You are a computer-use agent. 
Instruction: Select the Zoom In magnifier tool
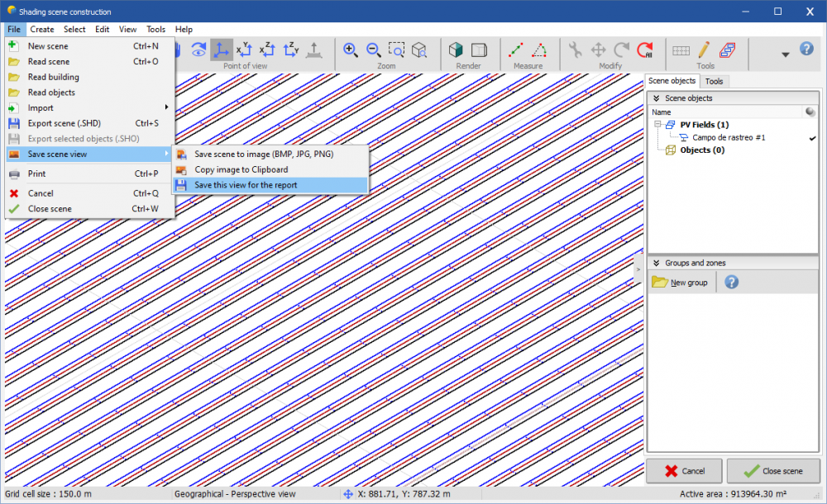(x=350, y=49)
